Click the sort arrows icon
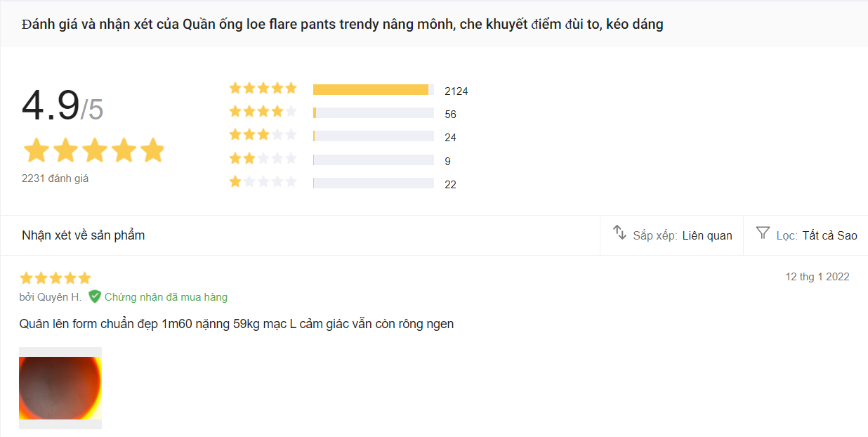The image size is (868, 437). [x=619, y=233]
